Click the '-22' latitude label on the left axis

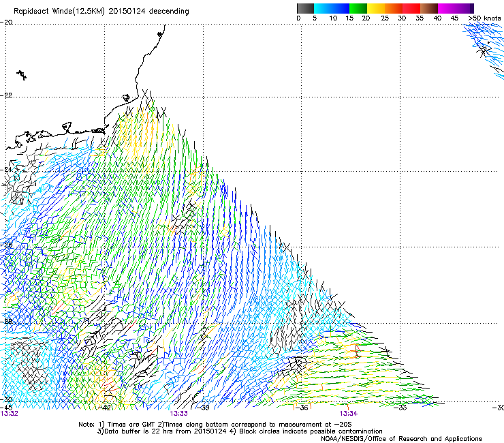6,95
